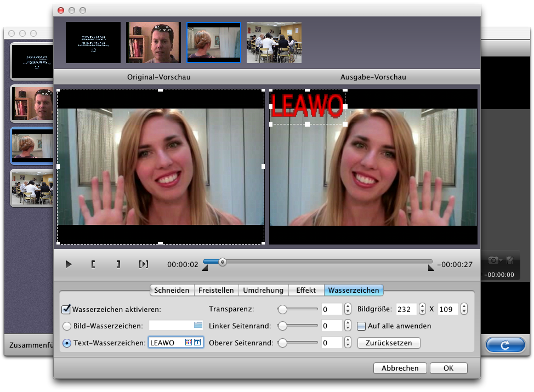Screen dimensions: 534x392
Task: Confirm changes with the OK button
Action: 448,368
